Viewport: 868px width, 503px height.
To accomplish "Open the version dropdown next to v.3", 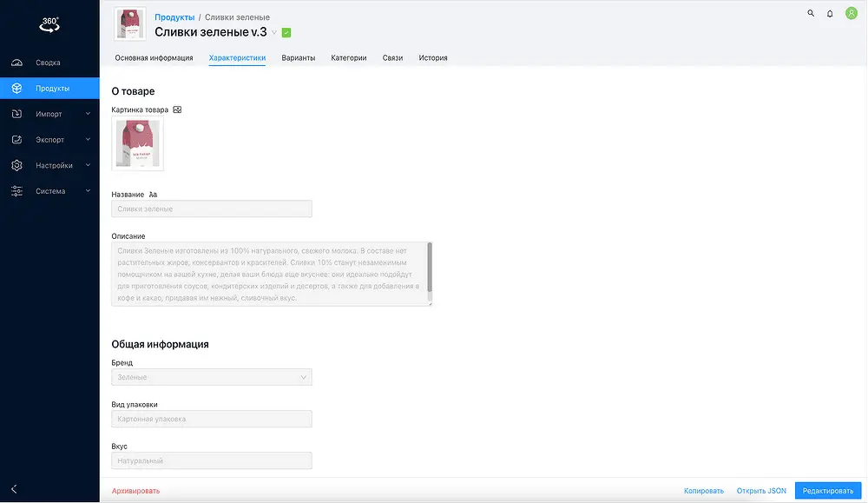I will pos(274,33).
